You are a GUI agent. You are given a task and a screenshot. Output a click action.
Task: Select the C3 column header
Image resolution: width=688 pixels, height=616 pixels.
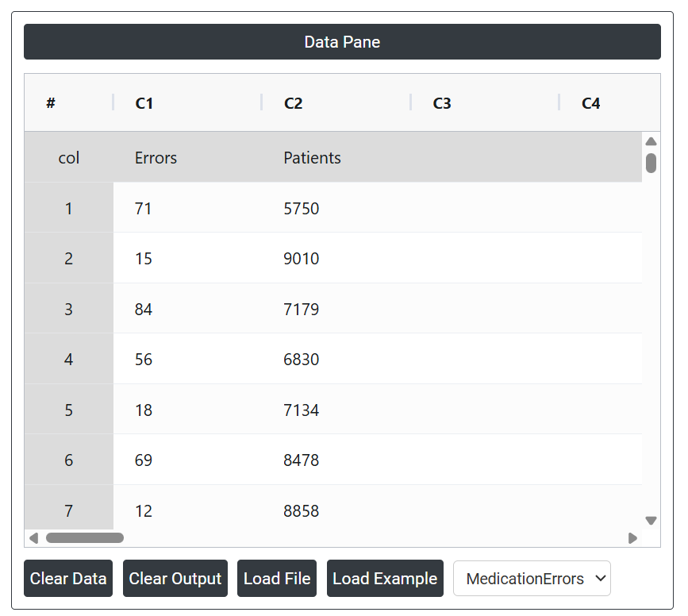pyautogui.click(x=442, y=103)
